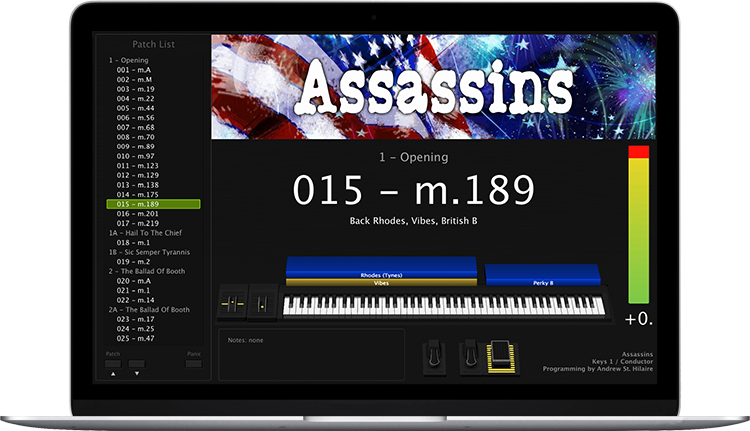Viewport: 750px width, 431px height.
Task: Click the '1 - Opening' set title above patch name
Action: coord(414,157)
